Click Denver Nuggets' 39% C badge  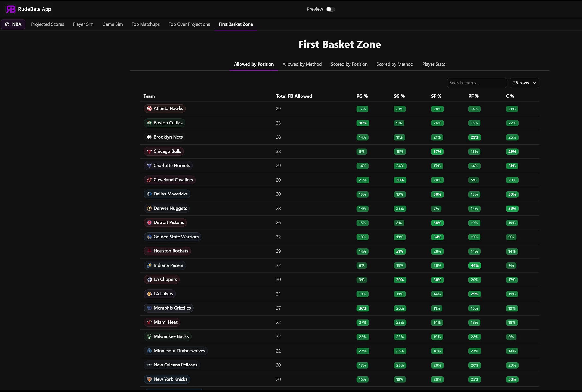click(512, 209)
